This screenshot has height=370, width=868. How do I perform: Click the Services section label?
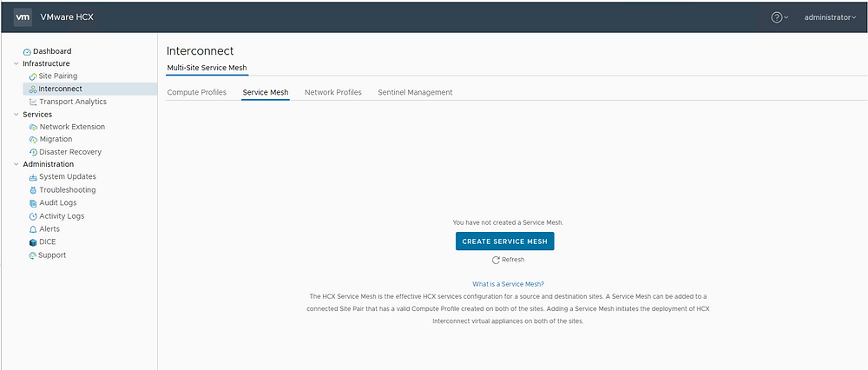click(x=37, y=114)
